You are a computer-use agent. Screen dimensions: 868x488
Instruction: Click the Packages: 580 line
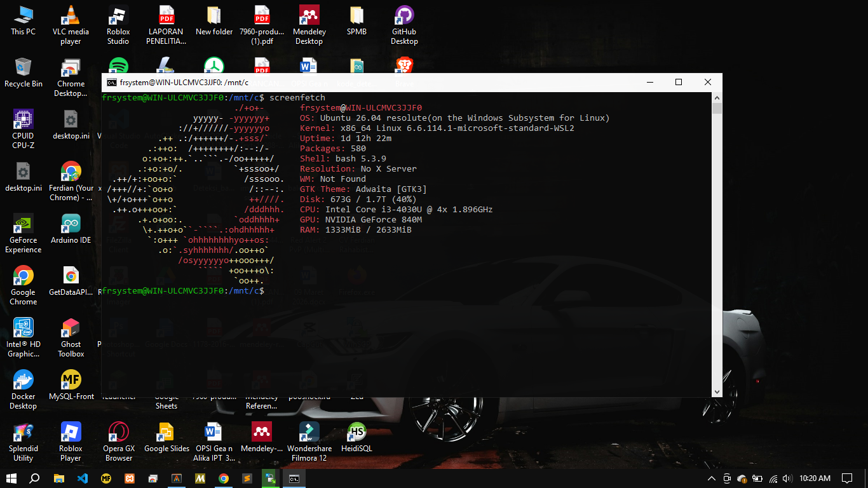pos(333,148)
